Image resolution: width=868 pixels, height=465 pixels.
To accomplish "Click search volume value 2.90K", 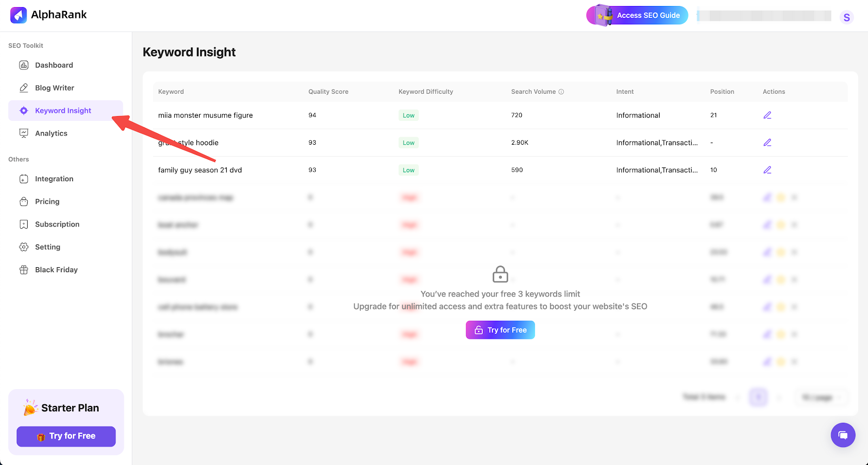I will (x=520, y=143).
